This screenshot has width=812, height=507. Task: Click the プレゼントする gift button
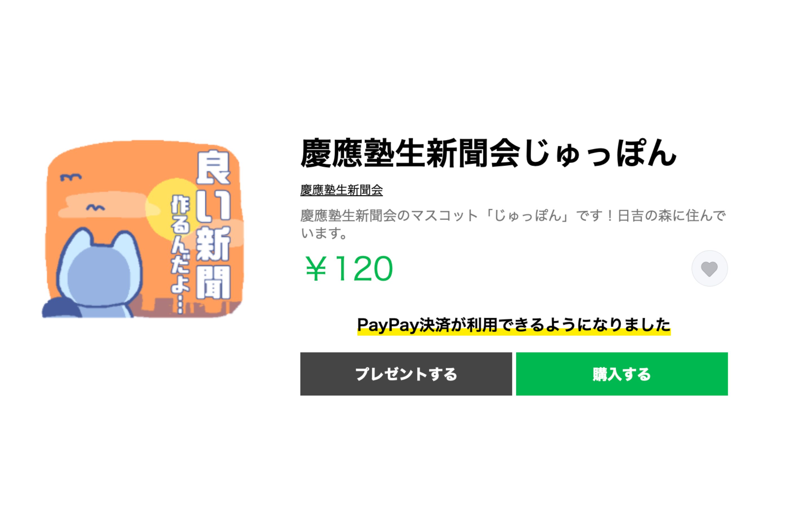[406, 374]
